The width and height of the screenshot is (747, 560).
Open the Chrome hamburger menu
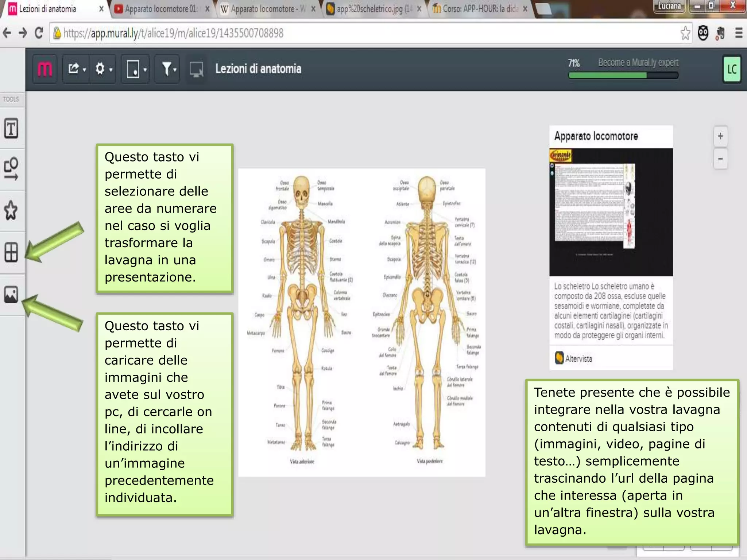(x=739, y=33)
